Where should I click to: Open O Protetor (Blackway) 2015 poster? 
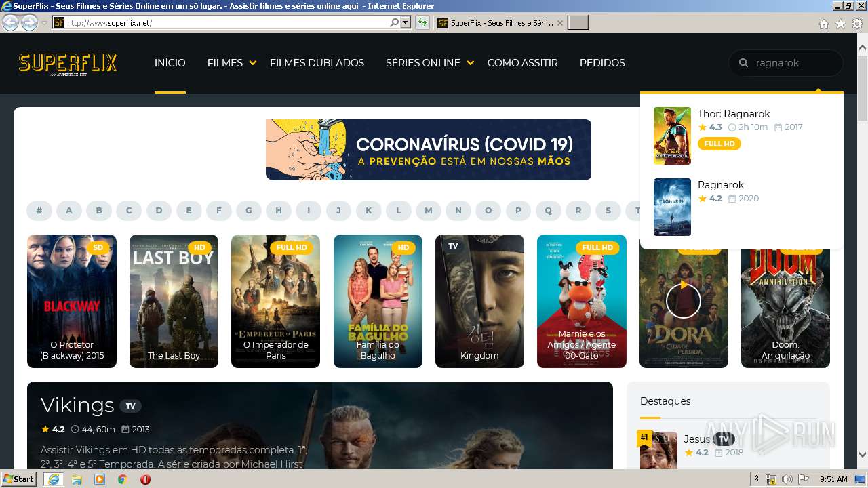pyautogui.click(x=72, y=301)
